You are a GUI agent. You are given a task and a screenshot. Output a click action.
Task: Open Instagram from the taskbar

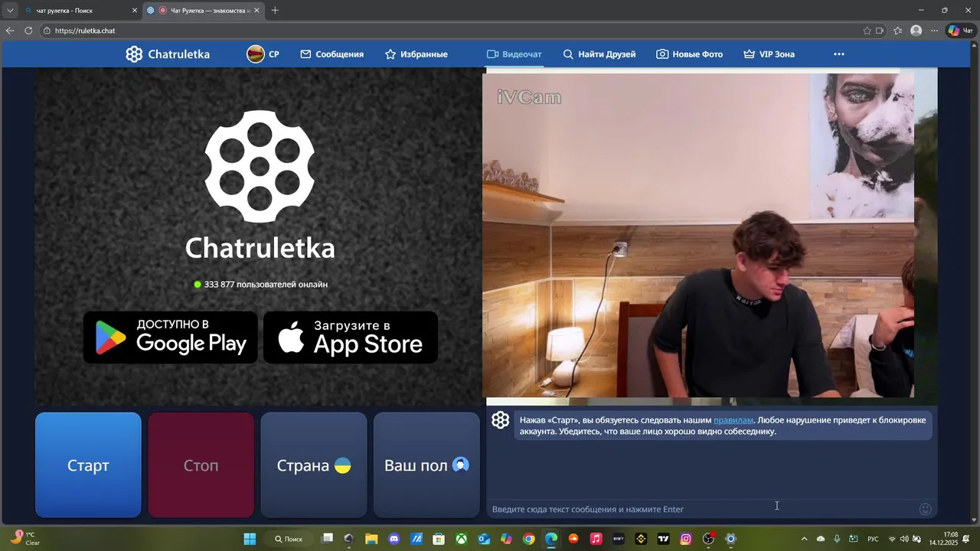[x=686, y=539]
